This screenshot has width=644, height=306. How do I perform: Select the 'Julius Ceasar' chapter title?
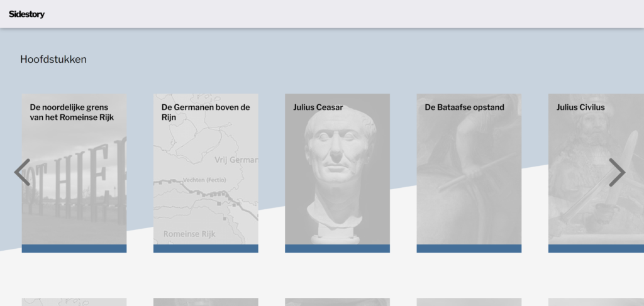coord(318,107)
